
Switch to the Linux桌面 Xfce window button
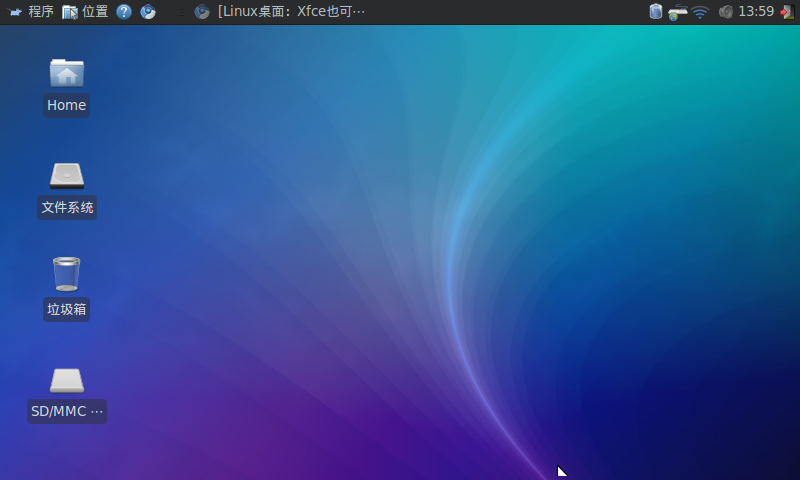(280, 11)
